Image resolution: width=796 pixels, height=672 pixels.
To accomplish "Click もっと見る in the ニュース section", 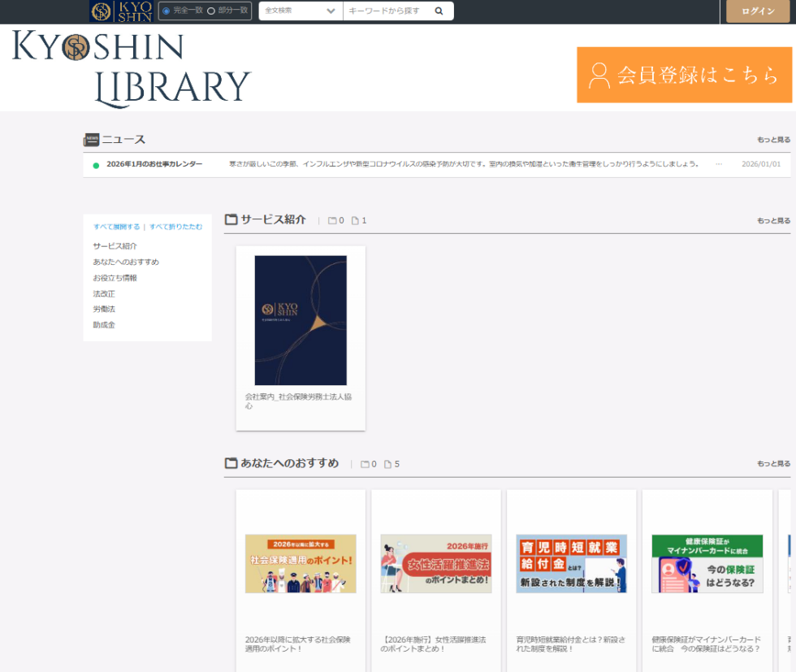I will [773, 140].
